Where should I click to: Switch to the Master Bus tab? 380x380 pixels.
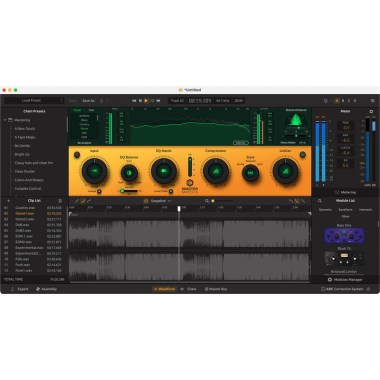point(216,289)
